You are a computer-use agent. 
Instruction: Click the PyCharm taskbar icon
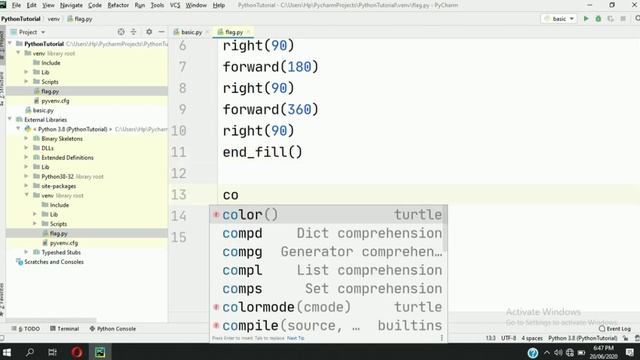point(100,352)
